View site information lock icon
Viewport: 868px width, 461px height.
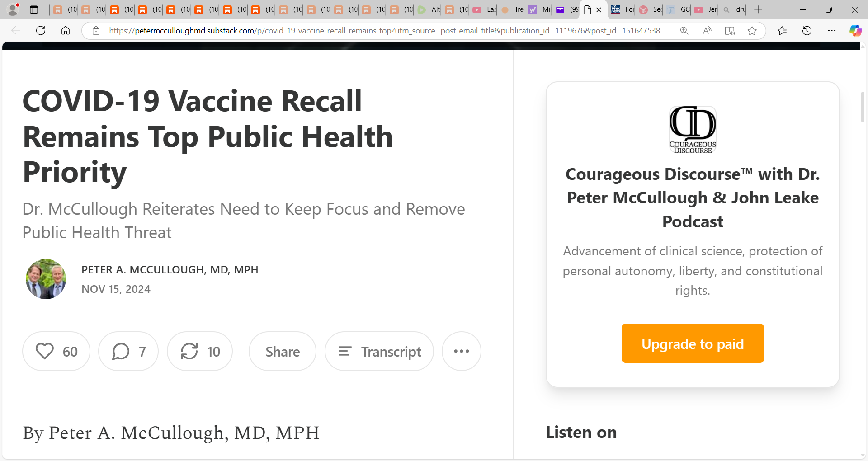(96, 31)
